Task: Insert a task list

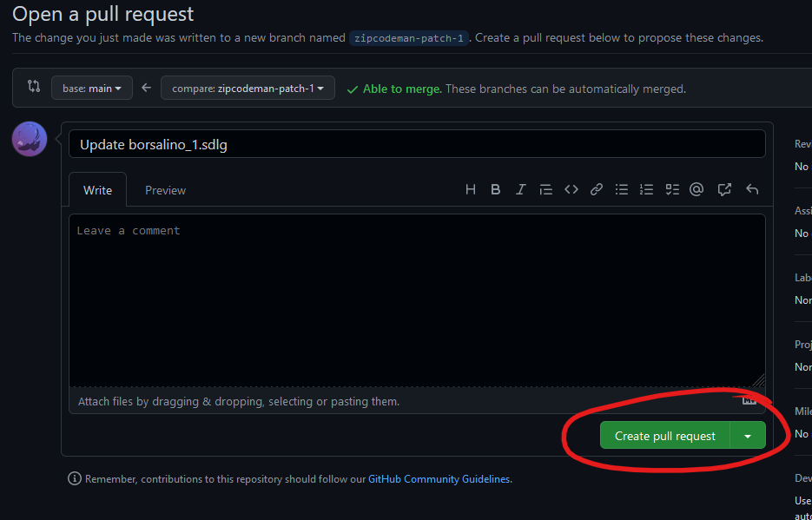Action: 672,189
